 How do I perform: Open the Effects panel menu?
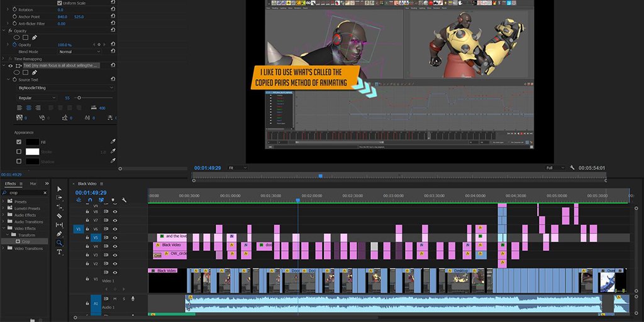pyautogui.click(x=21, y=184)
